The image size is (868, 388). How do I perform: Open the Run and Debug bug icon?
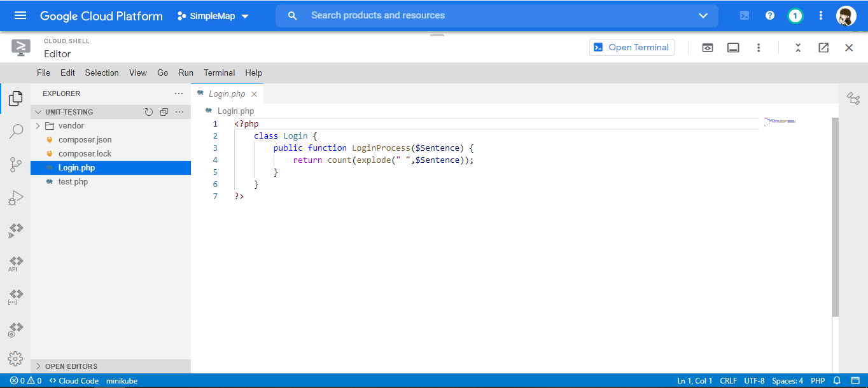coord(15,198)
